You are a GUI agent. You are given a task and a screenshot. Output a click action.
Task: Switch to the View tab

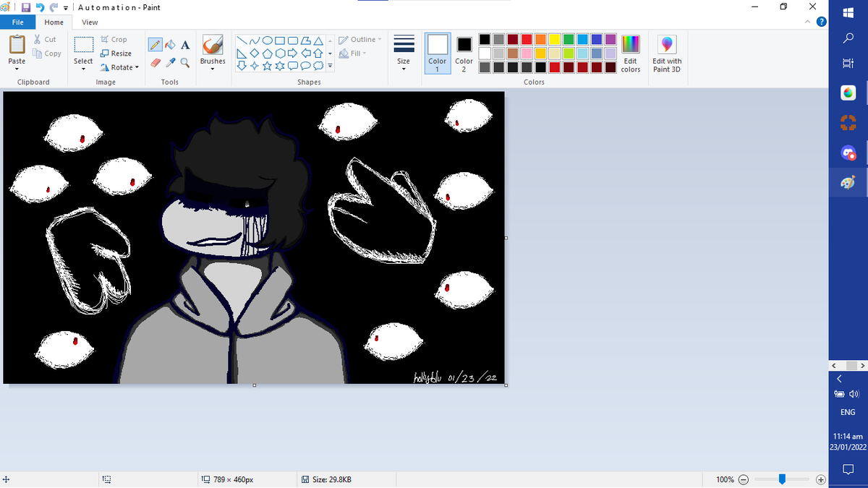pyautogui.click(x=90, y=22)
